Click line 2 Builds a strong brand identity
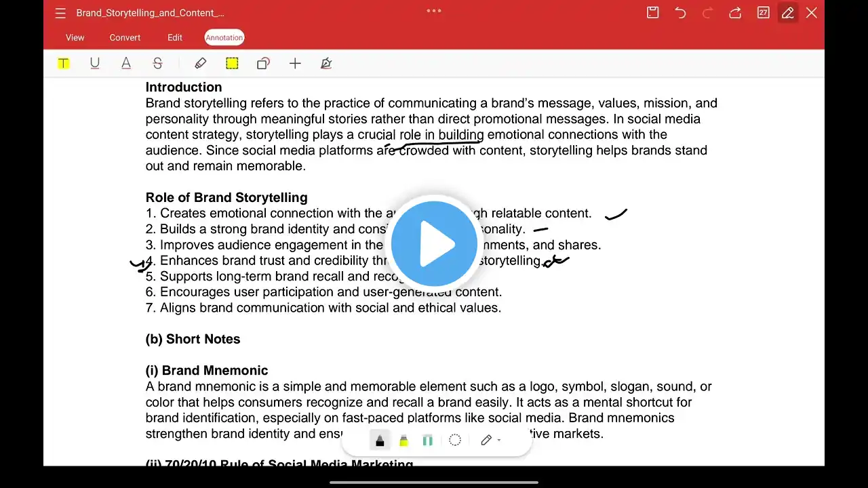Screen dimensions: 868x488 tap(336, 229)
